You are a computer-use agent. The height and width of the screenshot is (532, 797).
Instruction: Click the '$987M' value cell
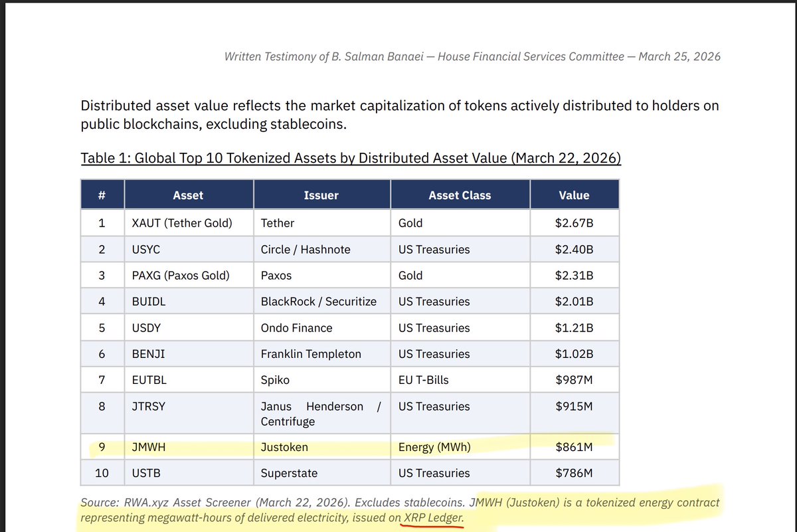[575, 381]
